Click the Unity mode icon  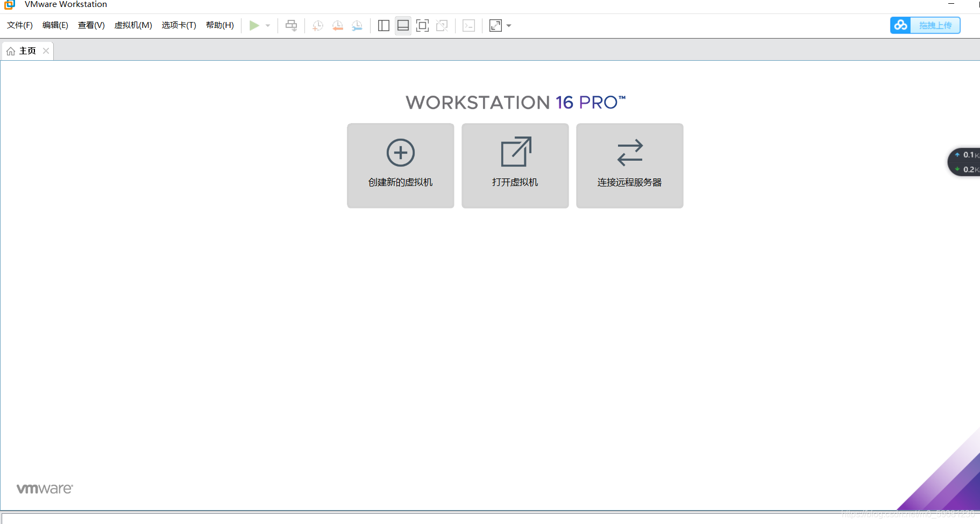pyautogui.click(x=442, y=25)
